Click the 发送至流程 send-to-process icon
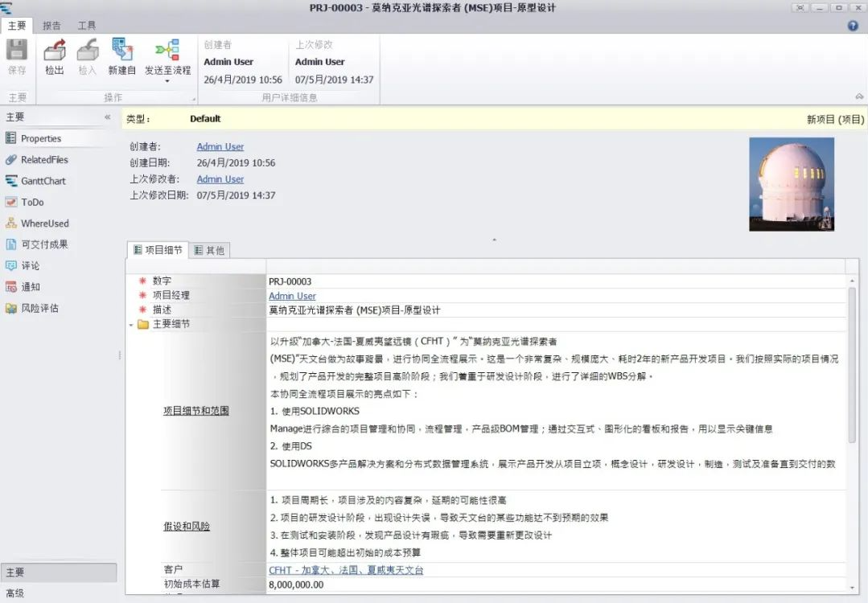868x603 pixels. click(x=167, y=50)
